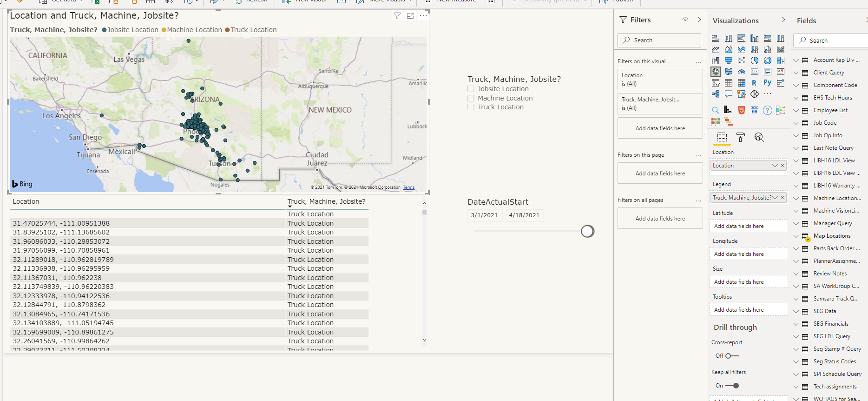Check the Machine Location slicer box
This screenshot has height=401, width=868.
(x=471, y=98)
